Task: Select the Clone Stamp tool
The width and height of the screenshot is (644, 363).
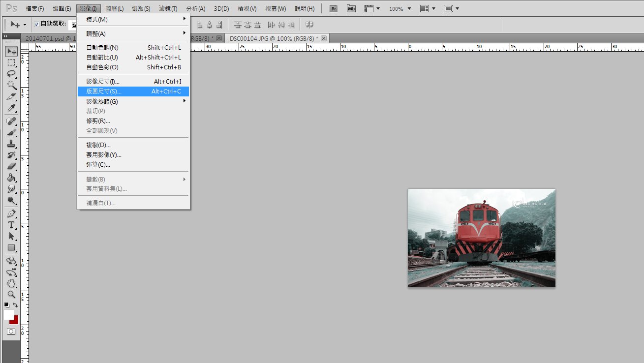Action: 11,144
